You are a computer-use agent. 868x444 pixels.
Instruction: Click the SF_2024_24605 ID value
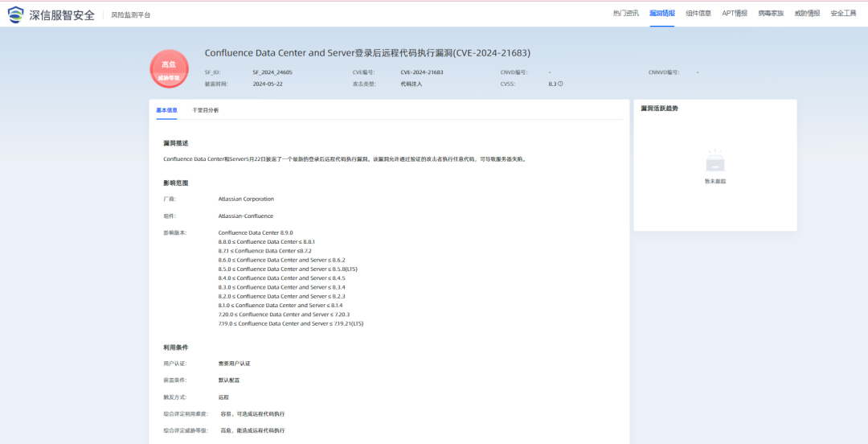pyautogui.click(x=272, y=72)
